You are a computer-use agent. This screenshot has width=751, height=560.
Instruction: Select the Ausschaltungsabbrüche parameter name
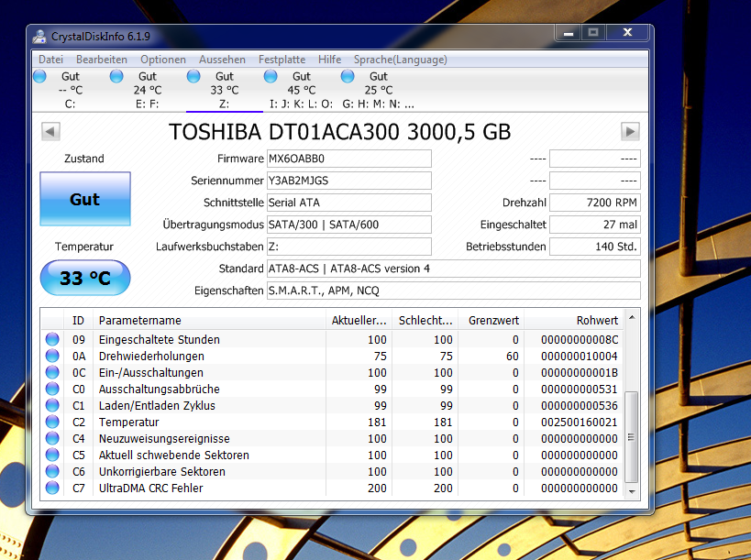click(159, 390)
